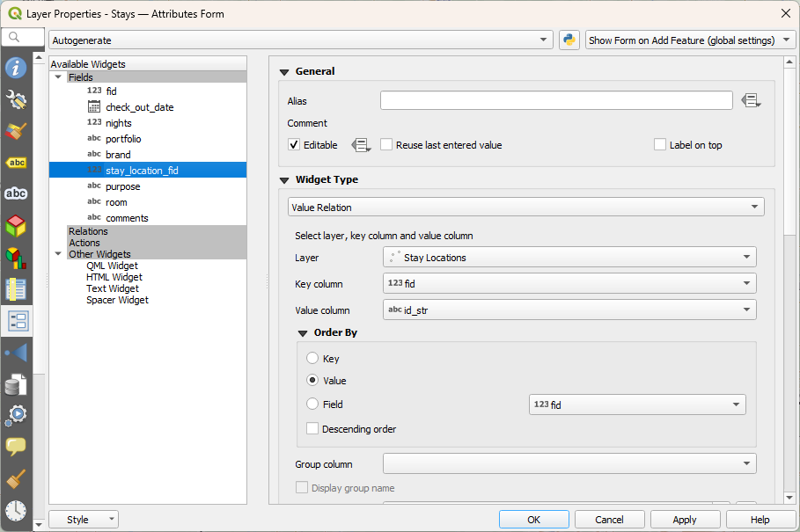The image size is (800, 532).
Task: Uncheck the Editable checkbox
Action: tap(295, 145)
